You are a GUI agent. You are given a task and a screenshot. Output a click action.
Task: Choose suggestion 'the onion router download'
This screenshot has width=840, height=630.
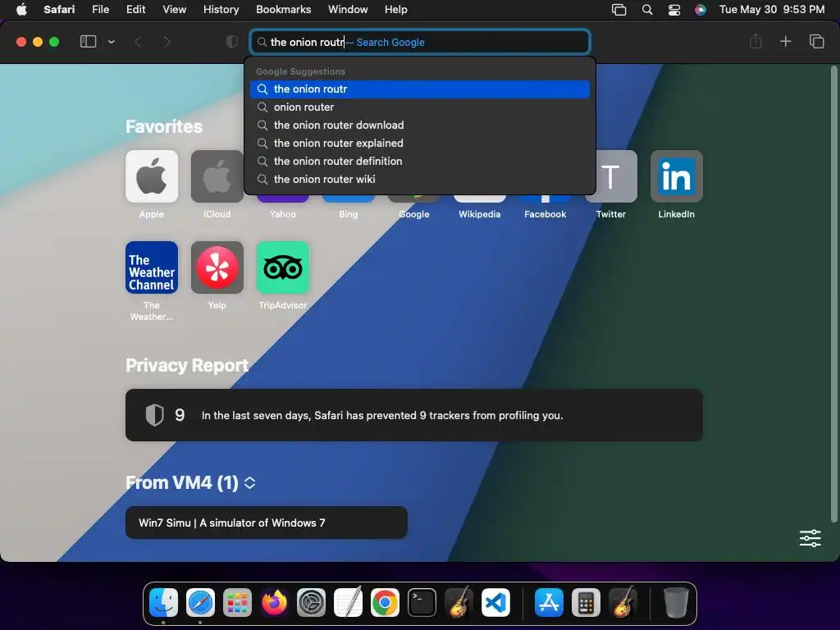pos(420,125)
